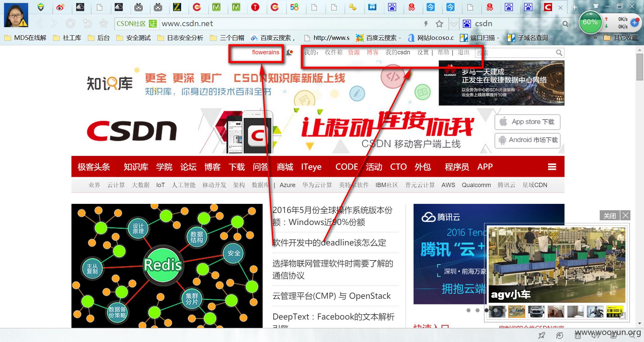This screenshot has width=644, height=342.
Task: Open the 程序员 navigation item
Action: click(457, 167)
